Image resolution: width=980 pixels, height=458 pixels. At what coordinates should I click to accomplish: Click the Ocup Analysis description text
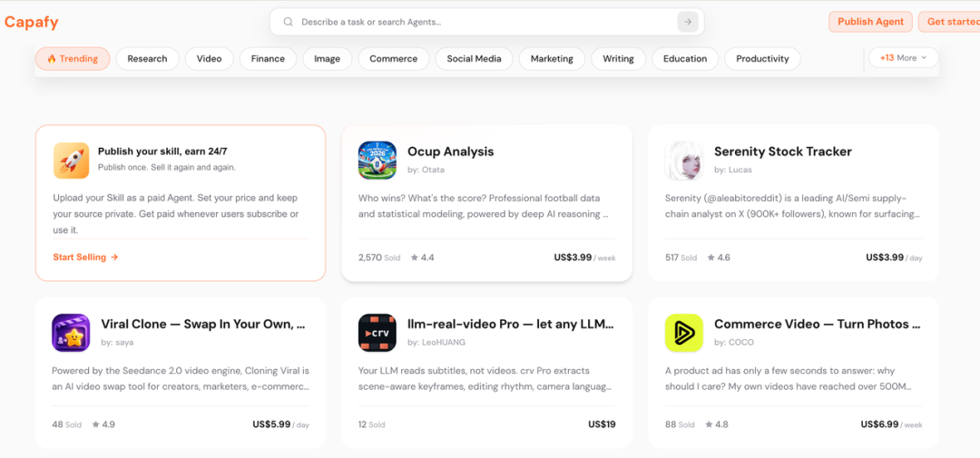pos(484,206)
